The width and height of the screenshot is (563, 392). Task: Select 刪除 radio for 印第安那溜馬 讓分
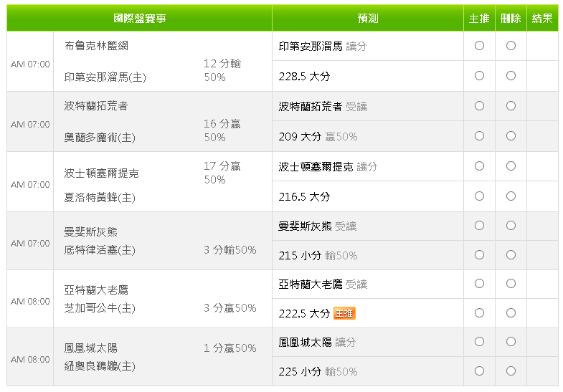tap(511, 46)
